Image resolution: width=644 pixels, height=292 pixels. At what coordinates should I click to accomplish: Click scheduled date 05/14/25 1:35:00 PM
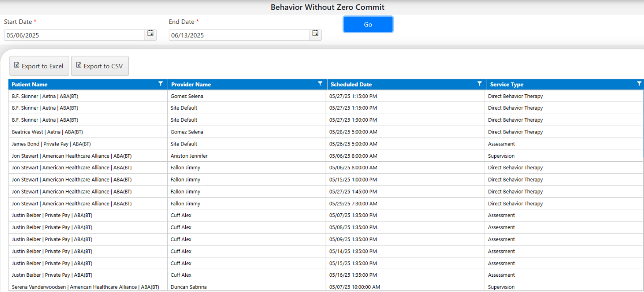point(353,251)
